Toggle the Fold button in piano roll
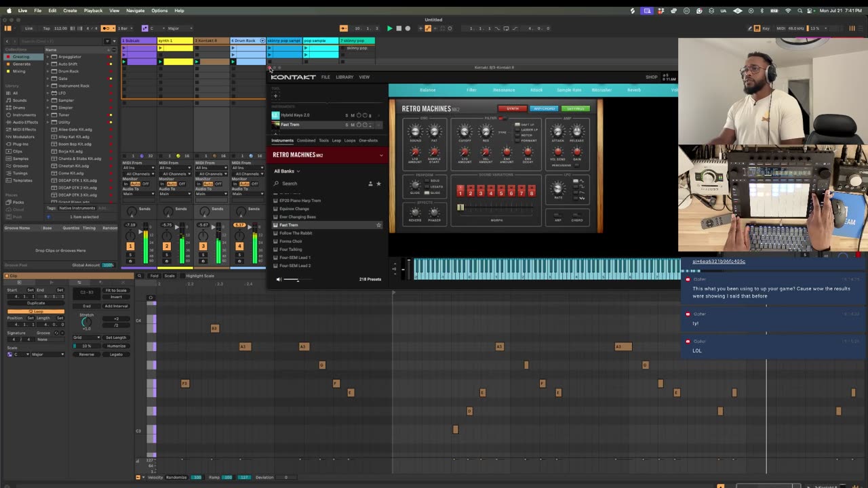 click(x=154, y=276)
